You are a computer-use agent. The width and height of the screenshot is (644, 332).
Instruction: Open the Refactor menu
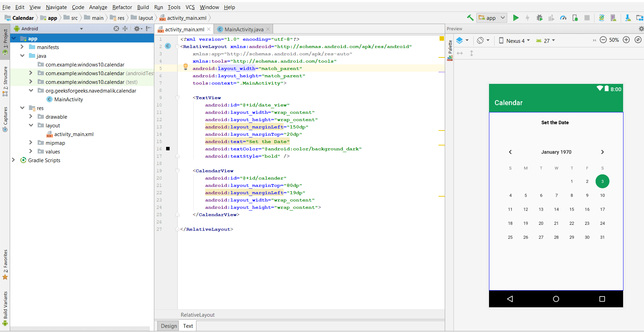122,7
